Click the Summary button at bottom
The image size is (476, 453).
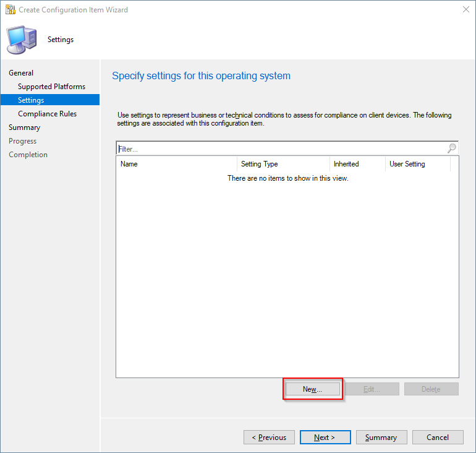[381, 437]
